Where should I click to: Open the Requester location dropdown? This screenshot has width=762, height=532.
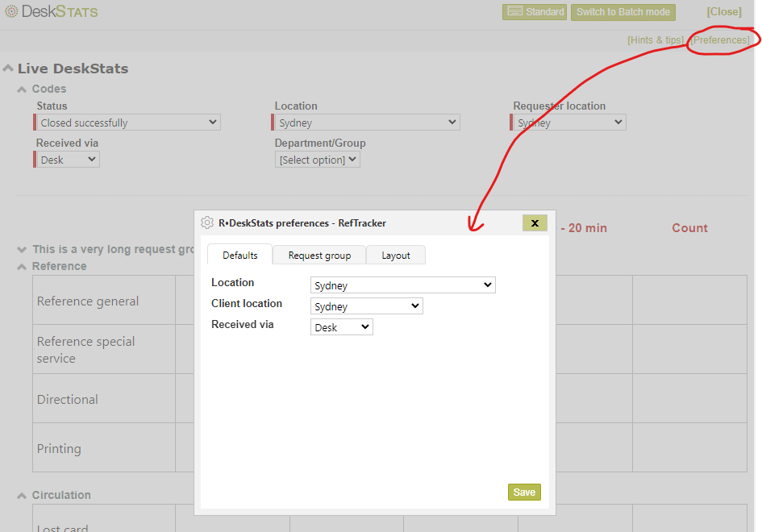(x=568, y=123)
